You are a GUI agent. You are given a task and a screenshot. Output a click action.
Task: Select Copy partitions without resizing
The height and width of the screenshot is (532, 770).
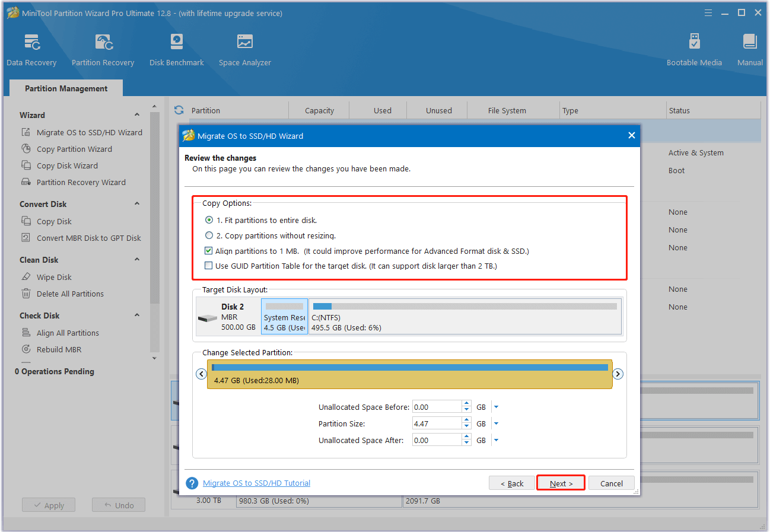(271, 235)
